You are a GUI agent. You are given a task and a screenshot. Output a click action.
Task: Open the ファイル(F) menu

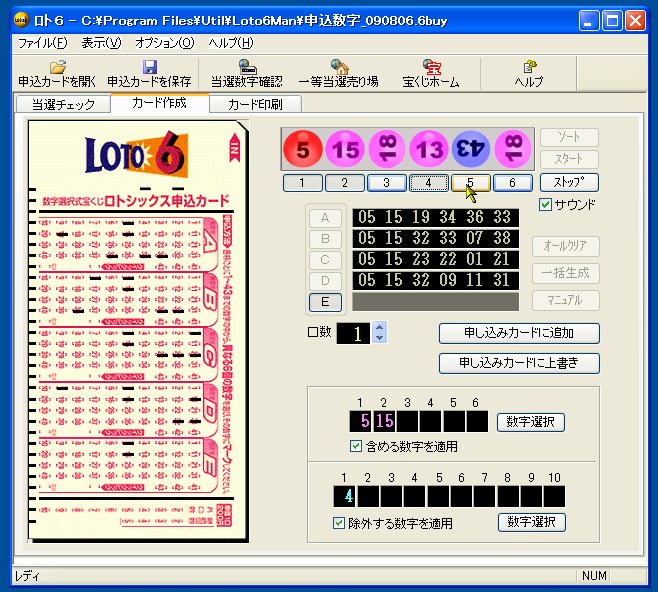pyautogui.click(x=42, y=43)
